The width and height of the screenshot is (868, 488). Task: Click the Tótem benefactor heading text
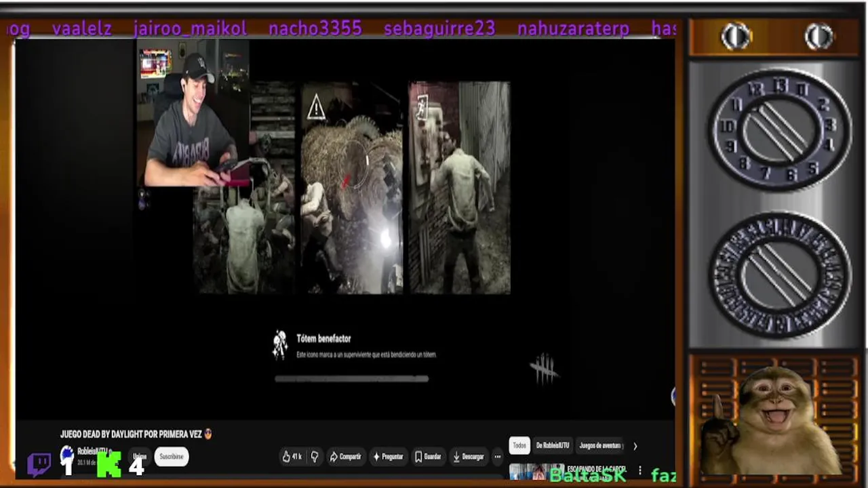[323, 338]
